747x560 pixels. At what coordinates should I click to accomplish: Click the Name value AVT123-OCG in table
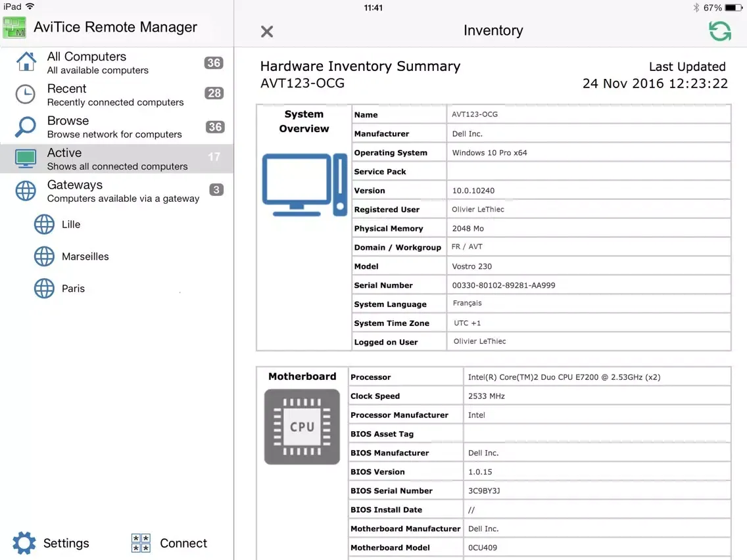(475, 114)
